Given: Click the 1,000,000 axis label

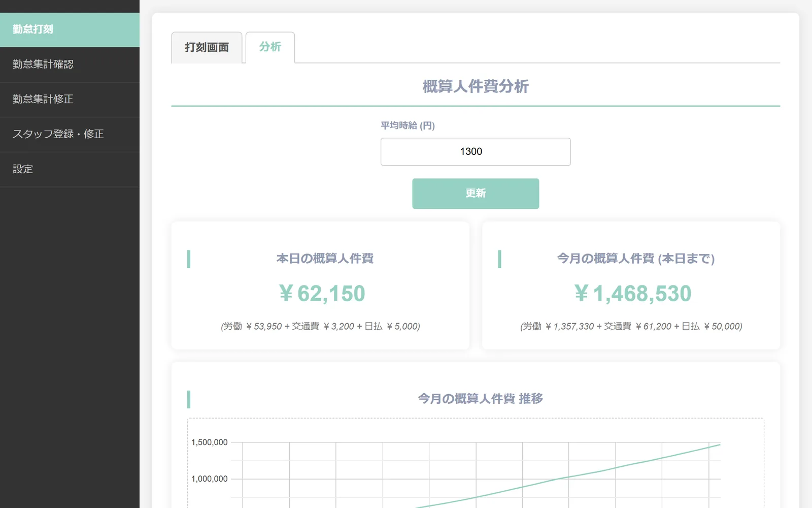Looking at the screenshot, I should [x=209, y=479].
